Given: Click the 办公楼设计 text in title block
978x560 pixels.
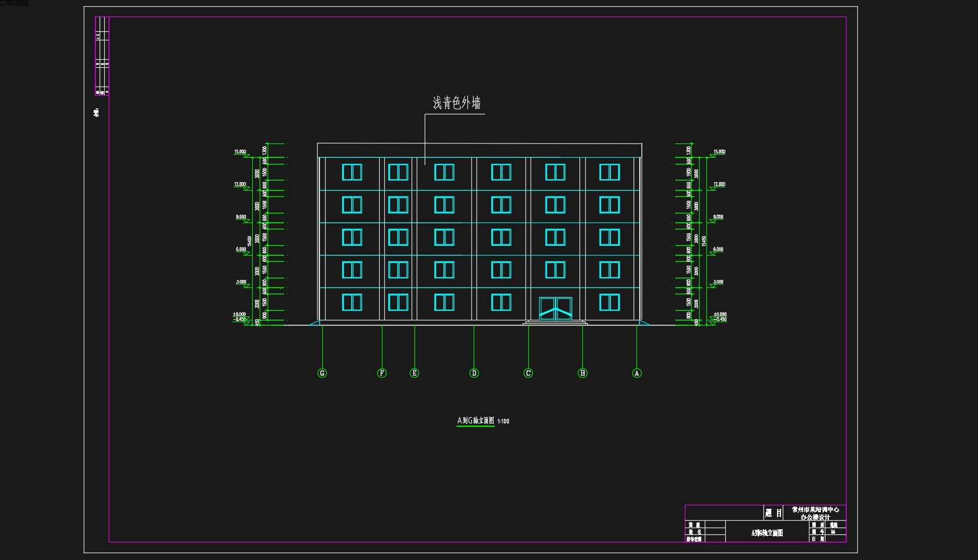Looking at the screenshot, I should point(815,517).
